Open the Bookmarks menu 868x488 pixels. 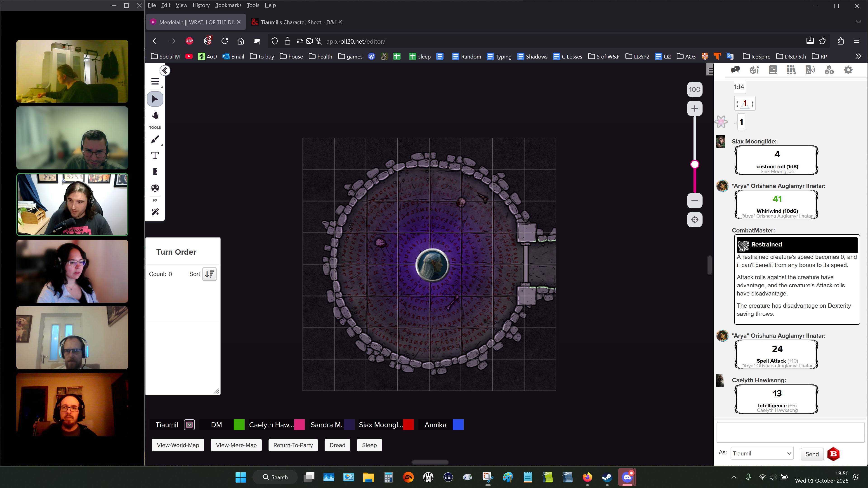click(228, 5)
